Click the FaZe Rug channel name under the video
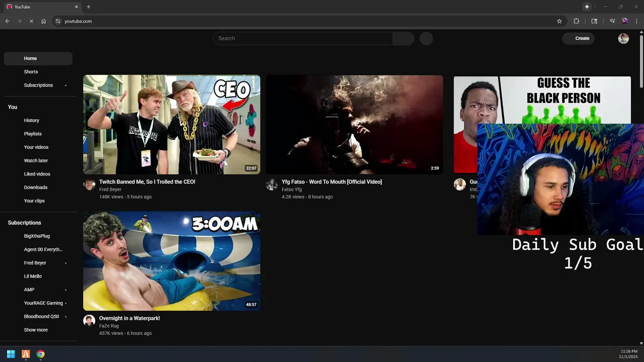The image size is (644, 362). click(109, 326)
